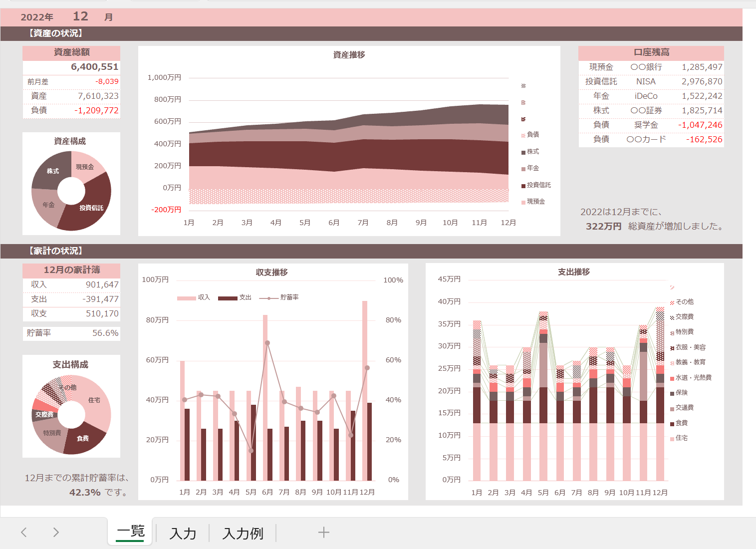
Task: Select the 資産総額 value cell 6,400,551
Action: point(71,67)
